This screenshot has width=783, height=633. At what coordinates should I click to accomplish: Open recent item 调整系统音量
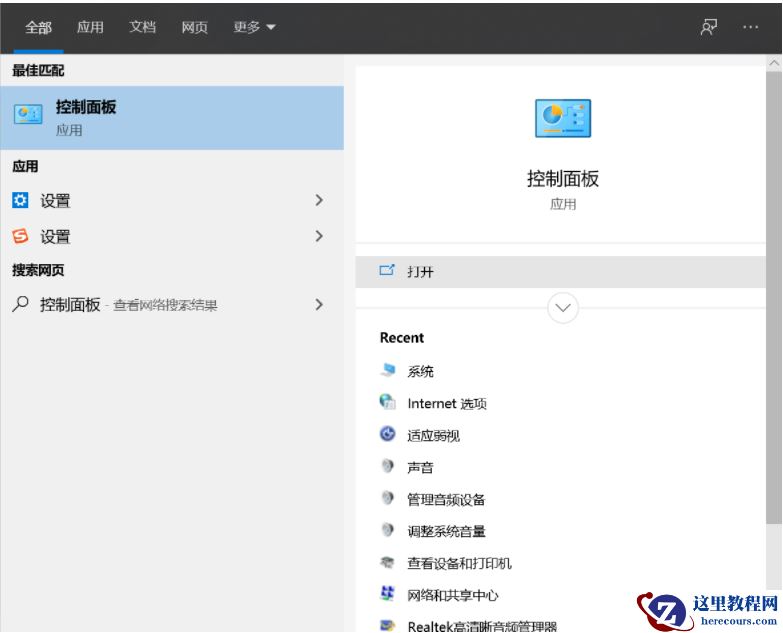point(446,531)
